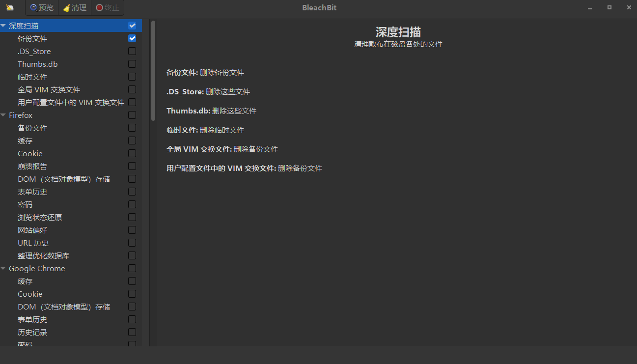Viewport: 637px width, 364px height.
Task: Select the 浏览状态还原 tree row
Action: [71, 217]
